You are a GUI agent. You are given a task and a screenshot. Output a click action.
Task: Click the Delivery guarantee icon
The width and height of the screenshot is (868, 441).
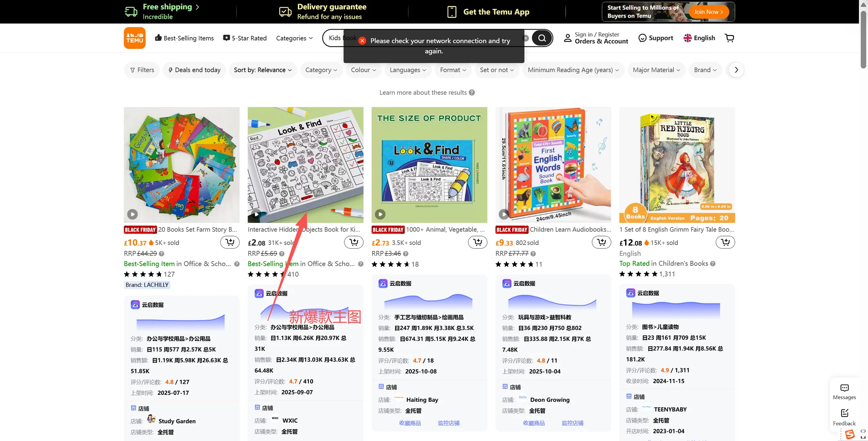[x=285, y=12]
